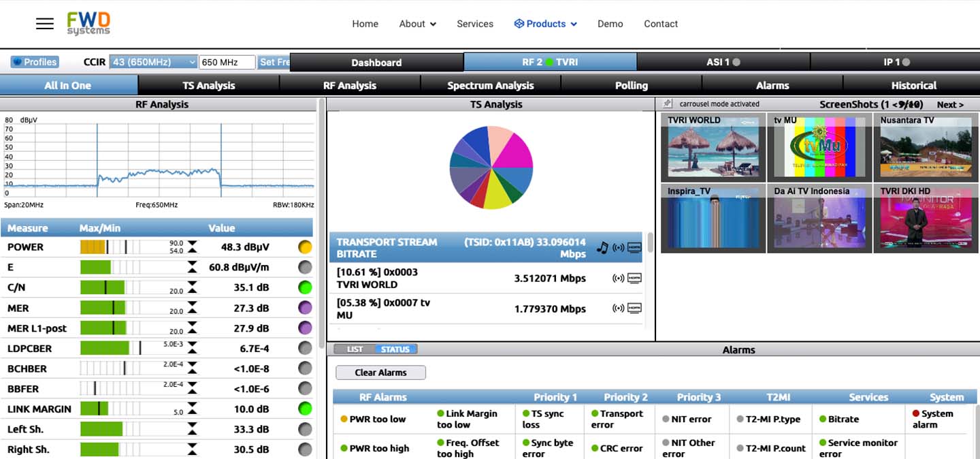Click the HDMI monitor icon in Transport Stream header
The image size is (980, 459).
(634, 248)
